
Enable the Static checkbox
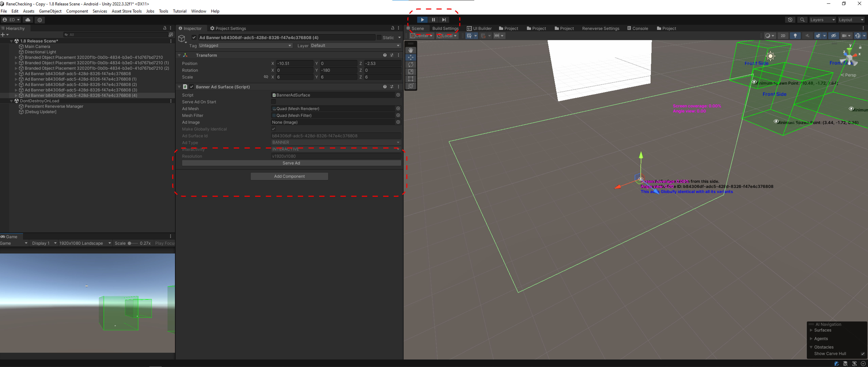coord(379,37)
